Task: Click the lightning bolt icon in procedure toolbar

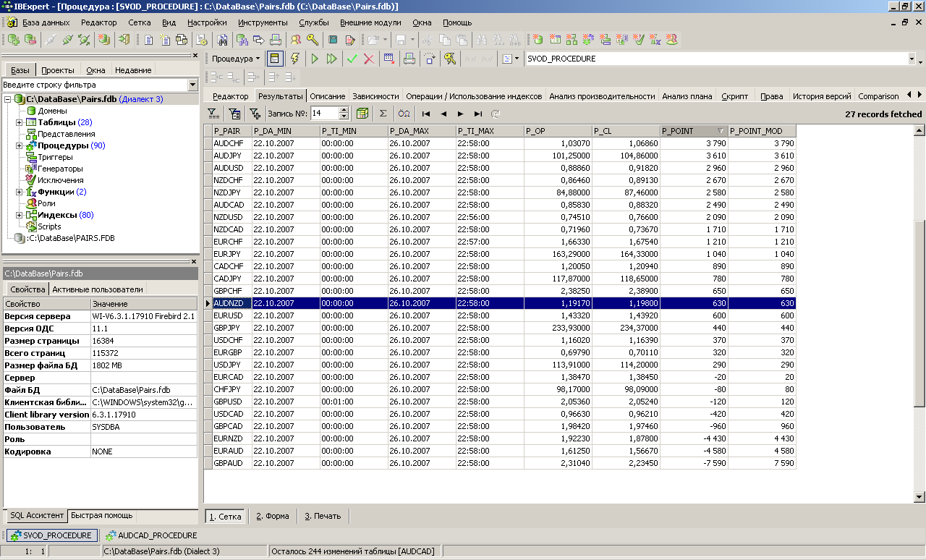Action: pyautogui.click(x=295, y=59)
